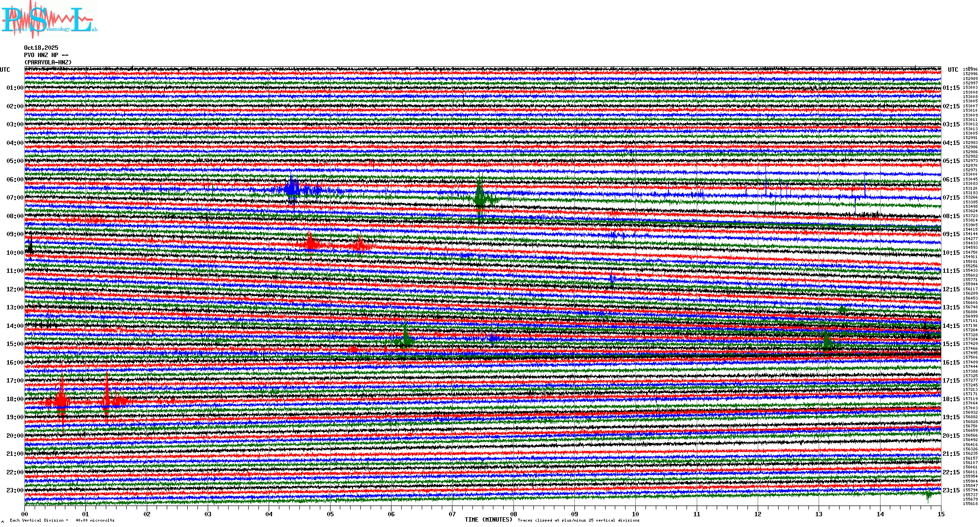Click the minute 15 tick label on bottom axis
980x527 pixels.
[941, 514]
